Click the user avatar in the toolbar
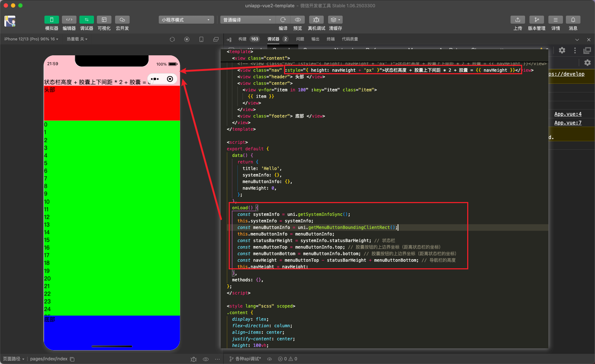595x364 pixels. pyautogui.click(x=10, y=21)
